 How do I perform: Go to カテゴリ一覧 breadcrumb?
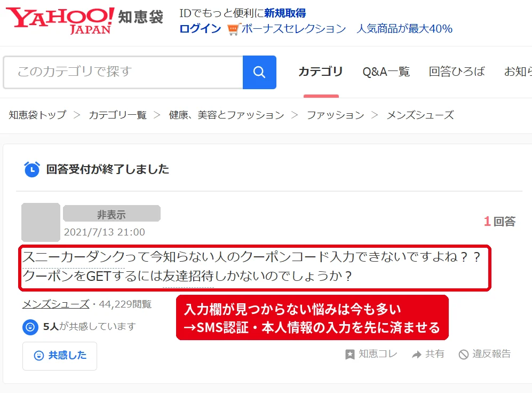coord(118,115)
